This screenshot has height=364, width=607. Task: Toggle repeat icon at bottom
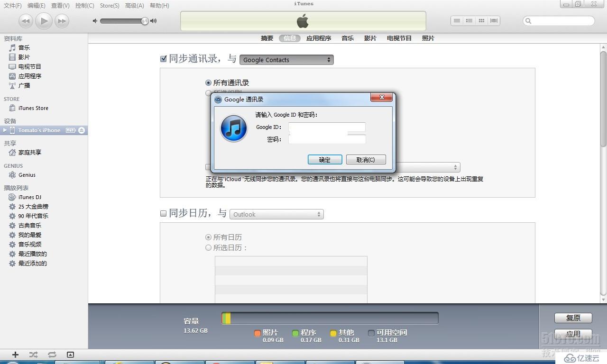pyautogui.click(x=52, y=355)
